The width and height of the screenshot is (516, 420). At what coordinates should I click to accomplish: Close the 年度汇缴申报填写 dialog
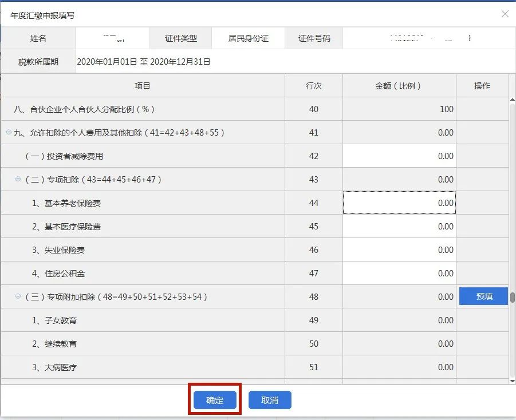coord(505,14)
